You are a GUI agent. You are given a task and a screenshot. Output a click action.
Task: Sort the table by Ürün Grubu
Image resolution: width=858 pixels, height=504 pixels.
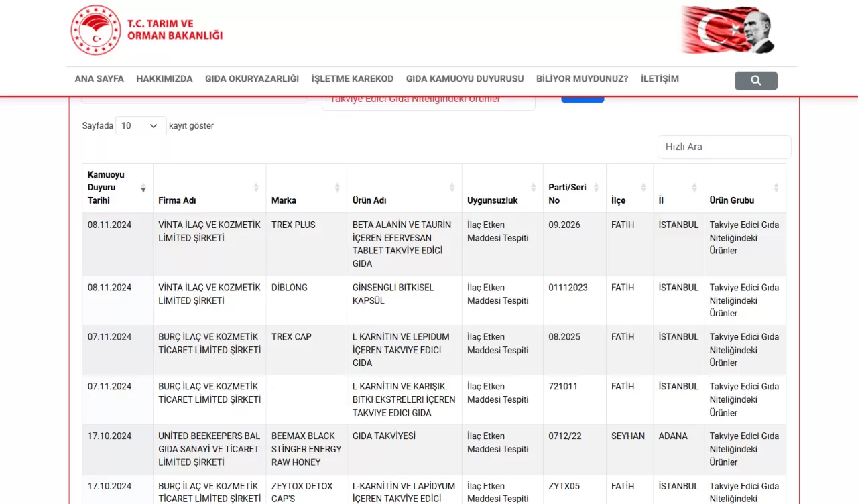coord(745,188)
